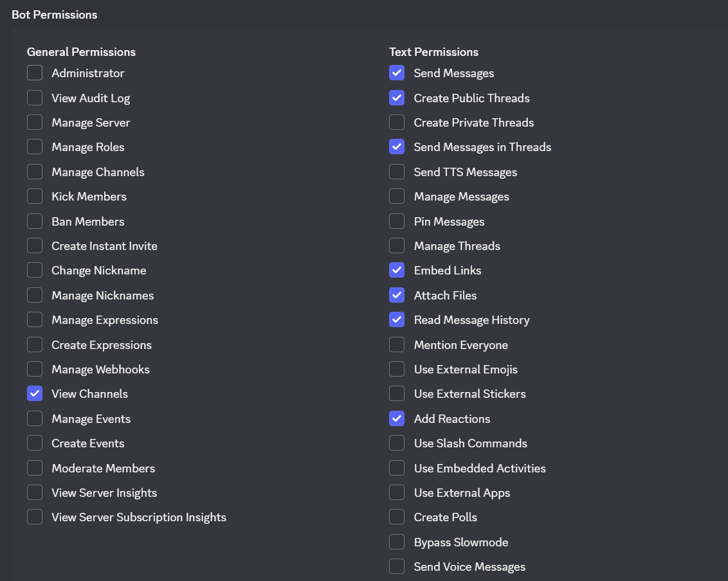Disable the Create Public Threads checkbox
The width and height of the screenshot is (728, 581).
[x=397, y=98]
